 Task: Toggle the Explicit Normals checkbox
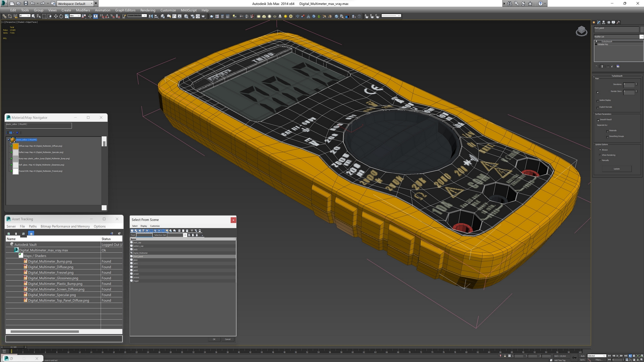click(x=598, y=108)
